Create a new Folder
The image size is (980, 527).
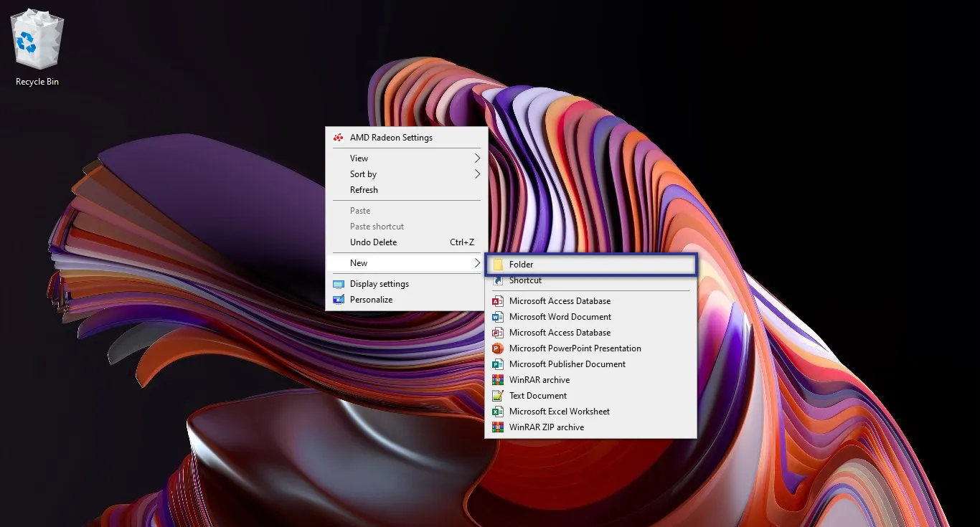click(521, 264)
